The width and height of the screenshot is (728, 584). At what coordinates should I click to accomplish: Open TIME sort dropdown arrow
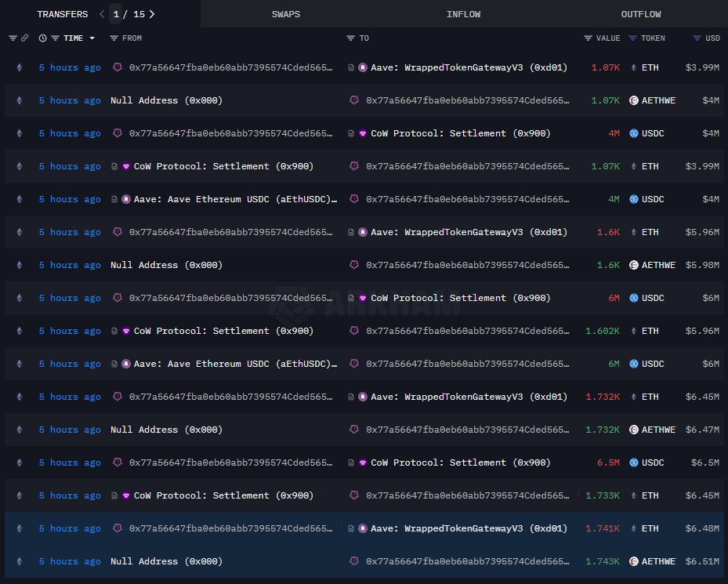coord(92,38)
